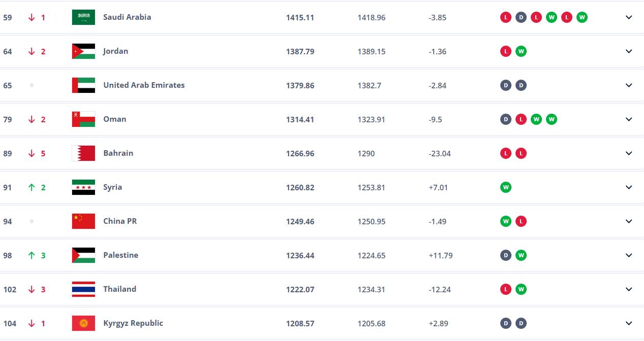644x341 pixels.
Task: Open the Kyrgyz Republic team link
Action: [133, 323]
